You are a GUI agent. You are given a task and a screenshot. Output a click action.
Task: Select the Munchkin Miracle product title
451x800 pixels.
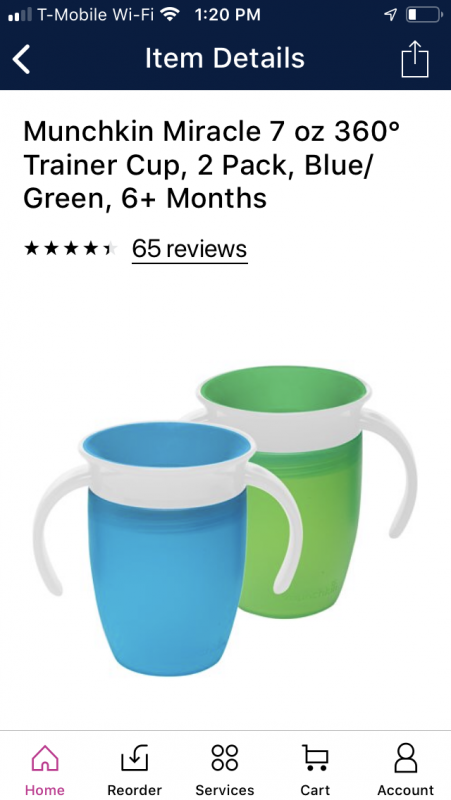pos(212,165)
